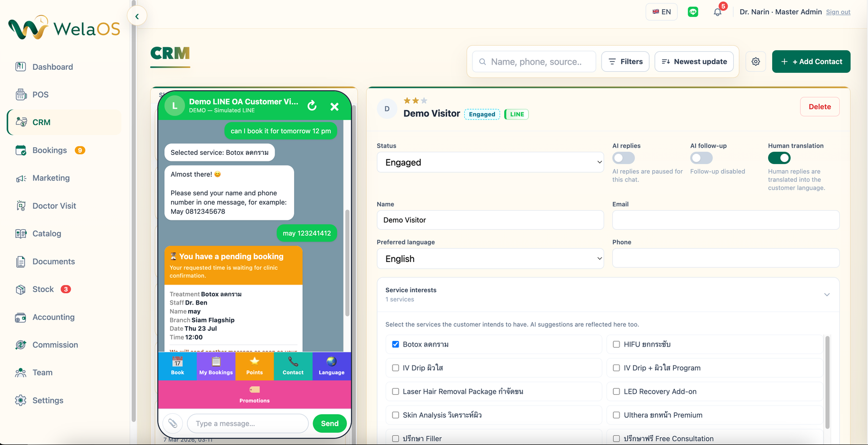The width and height of the screenshot is (868, 445).
Task: Collapse the sidebar with the chevron button
Action: pos(137,16)
